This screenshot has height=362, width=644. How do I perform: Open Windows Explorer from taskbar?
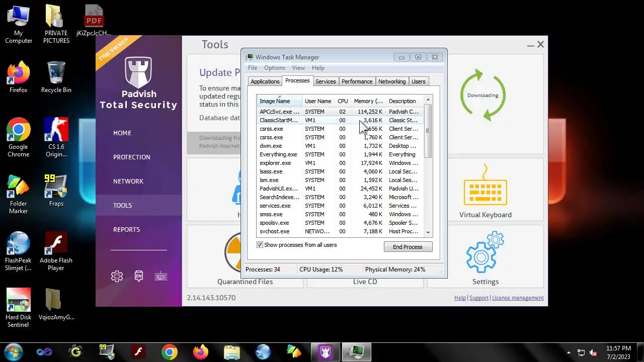click(x=232, y=352)
